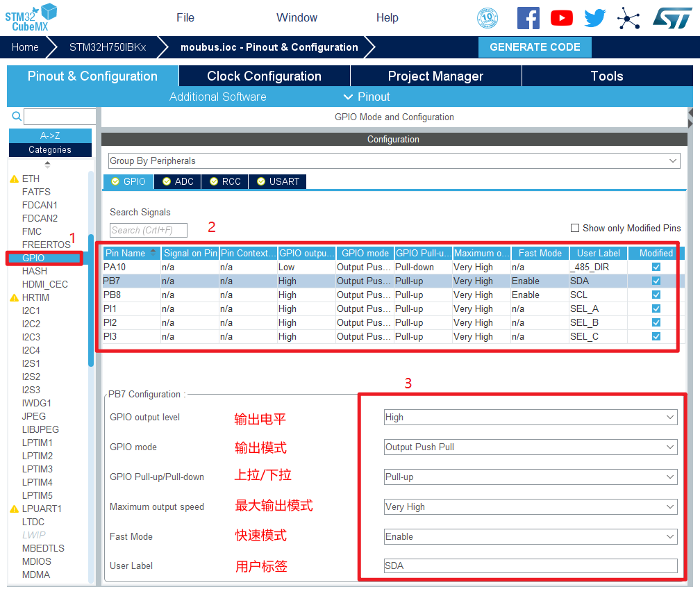This screenshot has height=594, width=700.
Task: Open the Group By Peripherals dropdown
Action: point(393,161)
